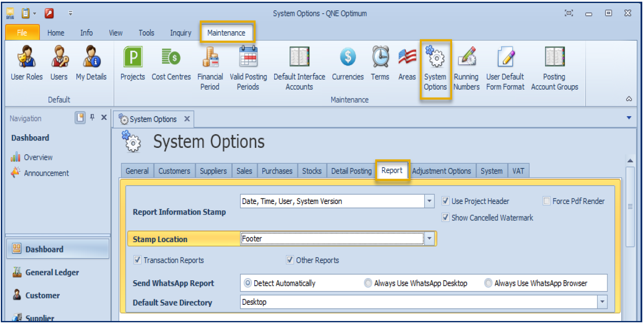Screen dimensions: 644x324
Task: Open the Announcement dashboard item
Action: [x=39, y=173]
